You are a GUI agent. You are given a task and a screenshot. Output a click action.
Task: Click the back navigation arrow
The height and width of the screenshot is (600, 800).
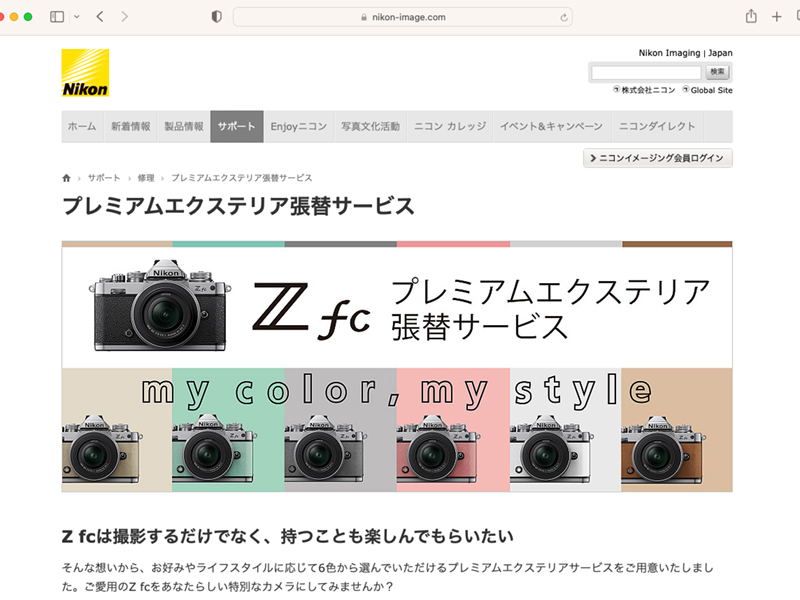click(98, 16)
